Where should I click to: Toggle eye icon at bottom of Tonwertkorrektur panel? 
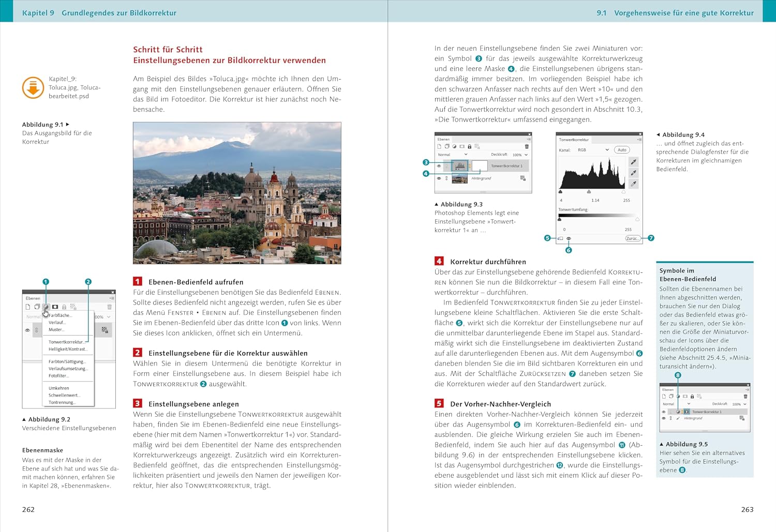coord(569,238)
